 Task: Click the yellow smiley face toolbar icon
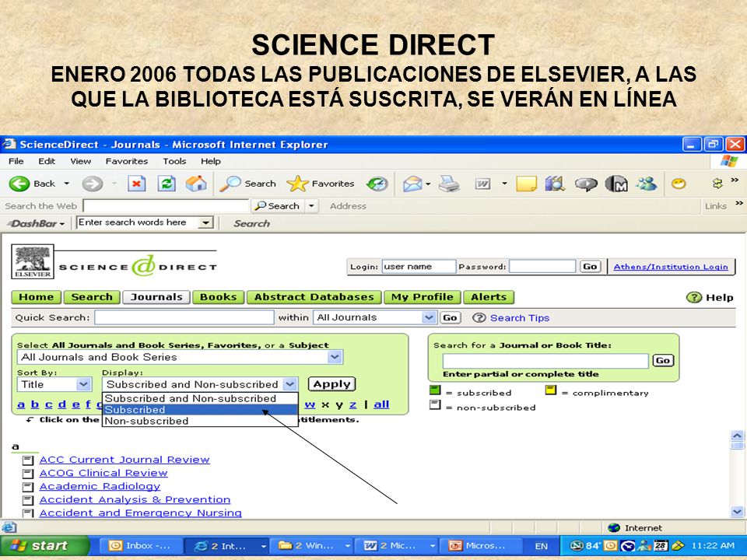pyautogui.click(x=679, y=184)
